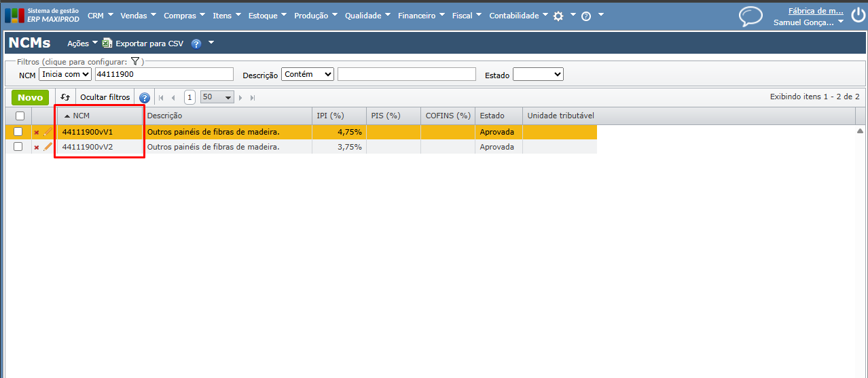Click the current page number box

[190, 97]
